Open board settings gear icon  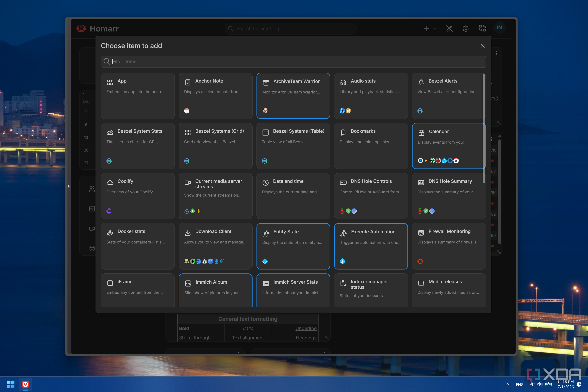tap(466, 28)
